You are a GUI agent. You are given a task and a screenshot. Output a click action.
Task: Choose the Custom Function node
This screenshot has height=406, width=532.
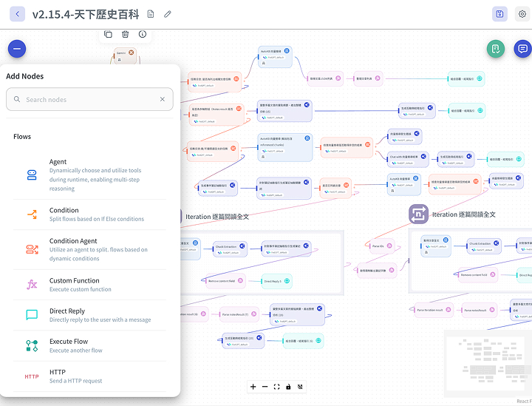(x=89, y=285)
